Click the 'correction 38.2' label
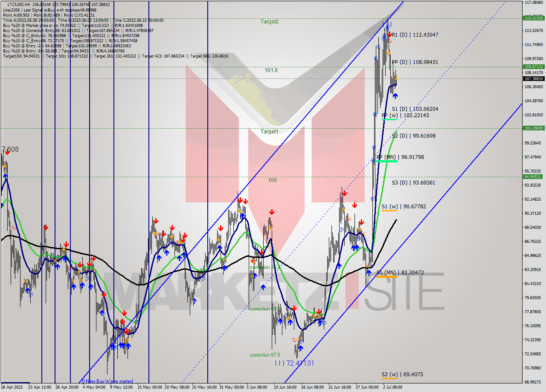 265,268
